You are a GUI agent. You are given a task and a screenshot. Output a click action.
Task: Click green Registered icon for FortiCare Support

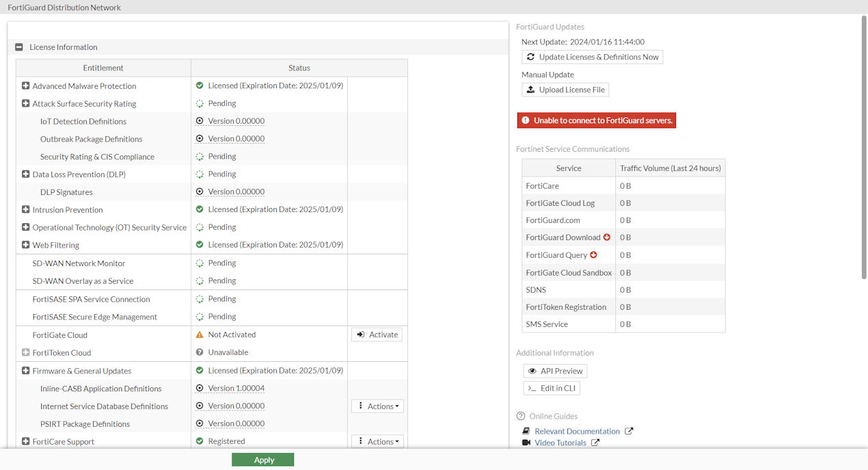(x=200, y=441)
